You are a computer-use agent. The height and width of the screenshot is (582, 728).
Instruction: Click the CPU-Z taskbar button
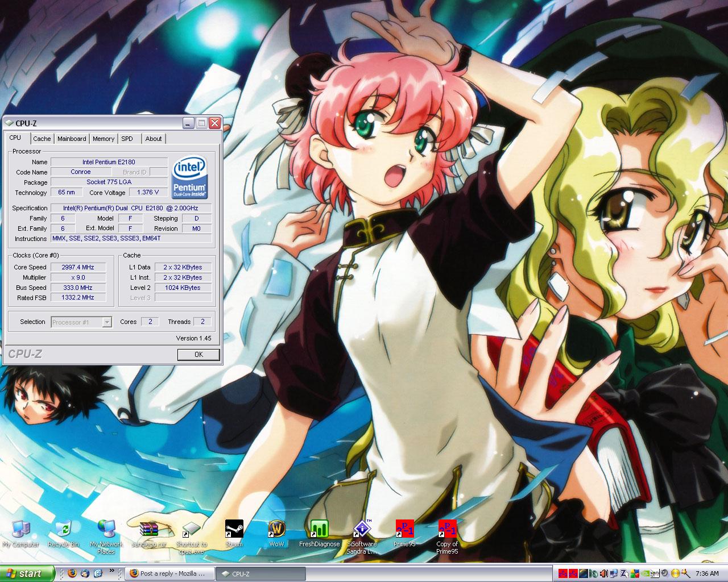[260, 573]
